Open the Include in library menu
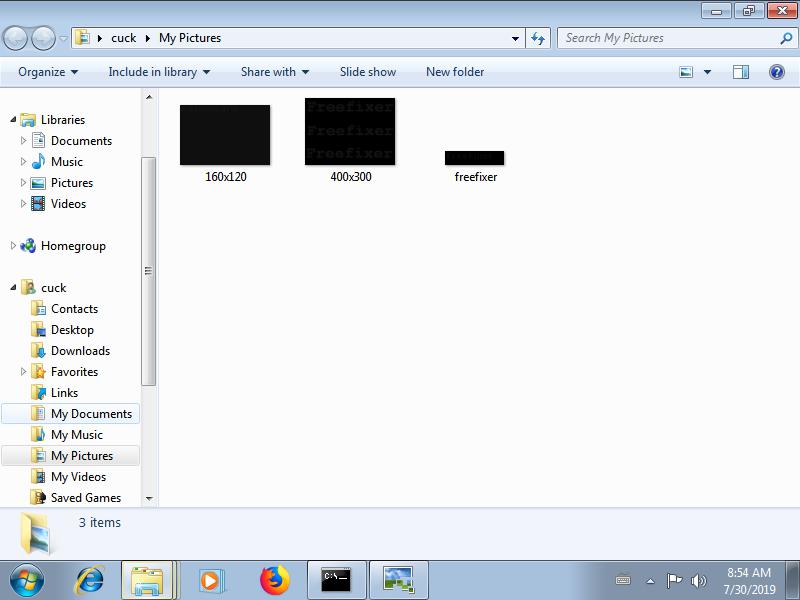Viewport: 800px width, 600px height. [x=159, y=72]
